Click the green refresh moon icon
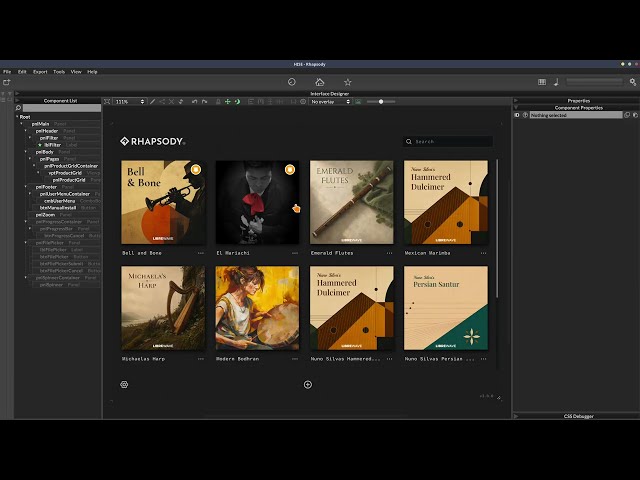Viewport: 640px width, 480px height. click(x=238, y=102)
